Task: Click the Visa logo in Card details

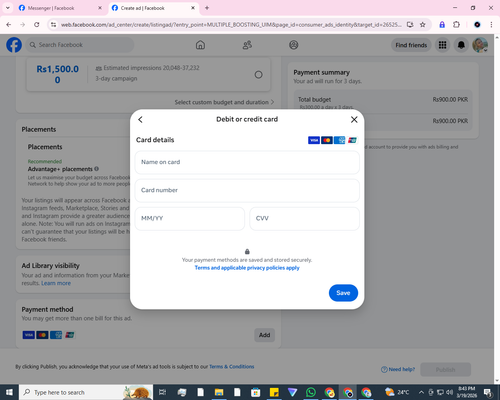Action: (314, 140)
